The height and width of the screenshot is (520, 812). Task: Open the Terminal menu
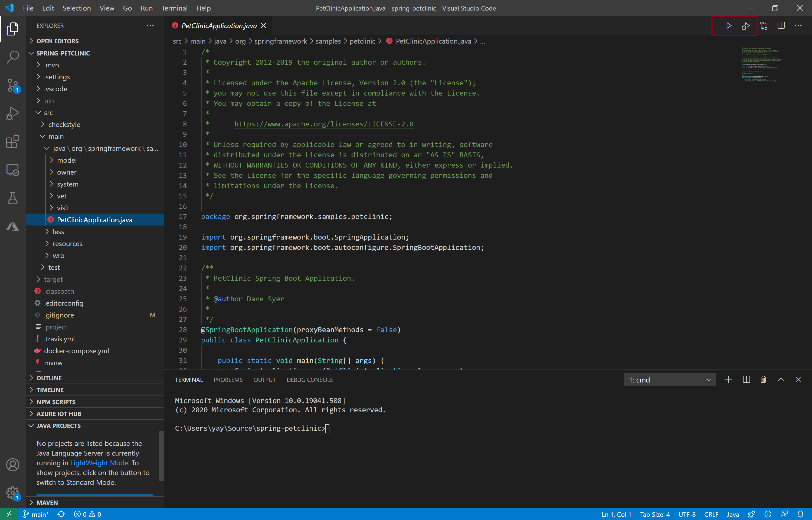click(x=174, y=8)
